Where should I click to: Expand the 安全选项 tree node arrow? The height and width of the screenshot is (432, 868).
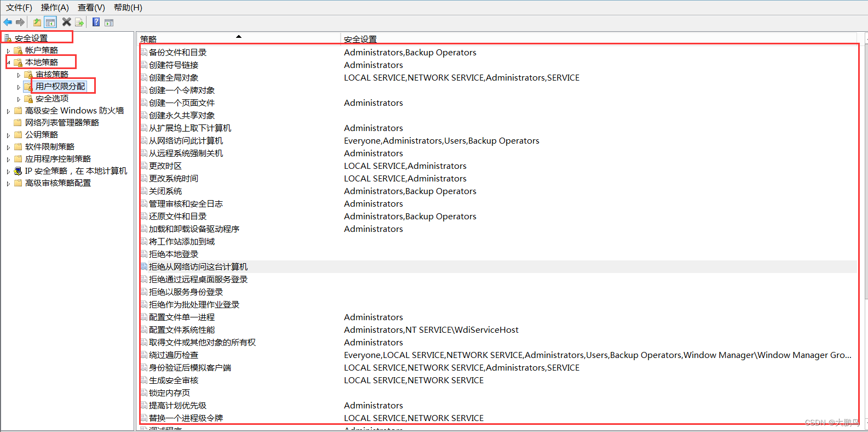[19, 99]
